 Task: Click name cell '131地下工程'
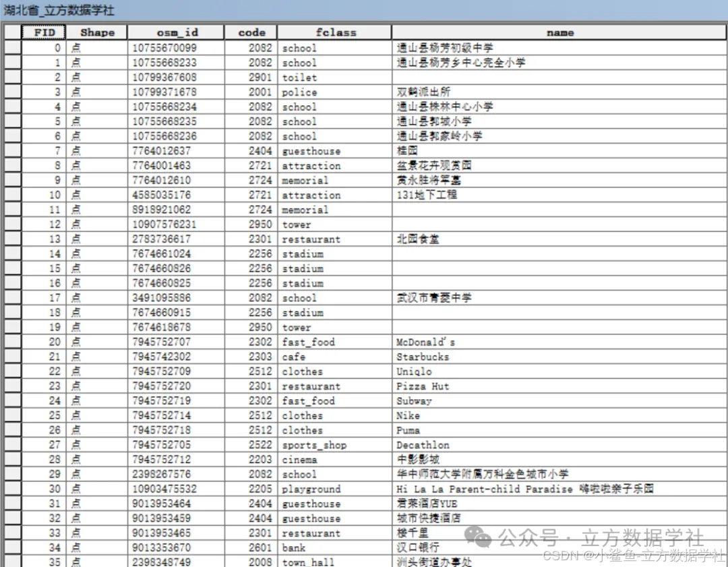tap(559, 195)
